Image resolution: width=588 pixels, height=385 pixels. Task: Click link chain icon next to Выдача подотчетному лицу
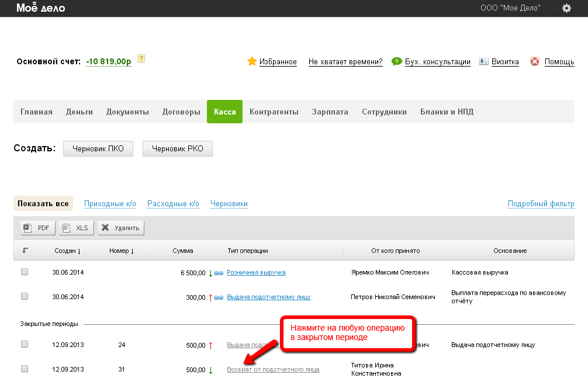pyautogui.click(x=219, y=297)
